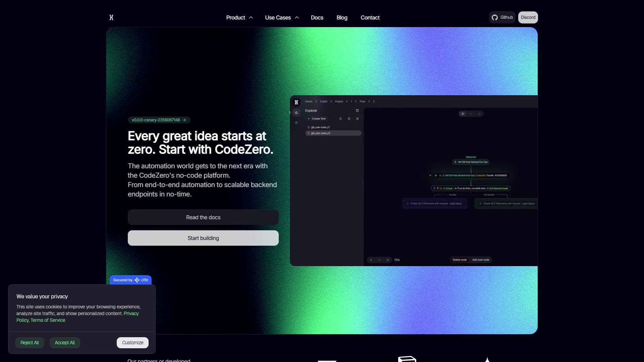Select the gls_use-case_v1 flow file
Viewport: 644px width, 362px height.
(x=333, y=127)
